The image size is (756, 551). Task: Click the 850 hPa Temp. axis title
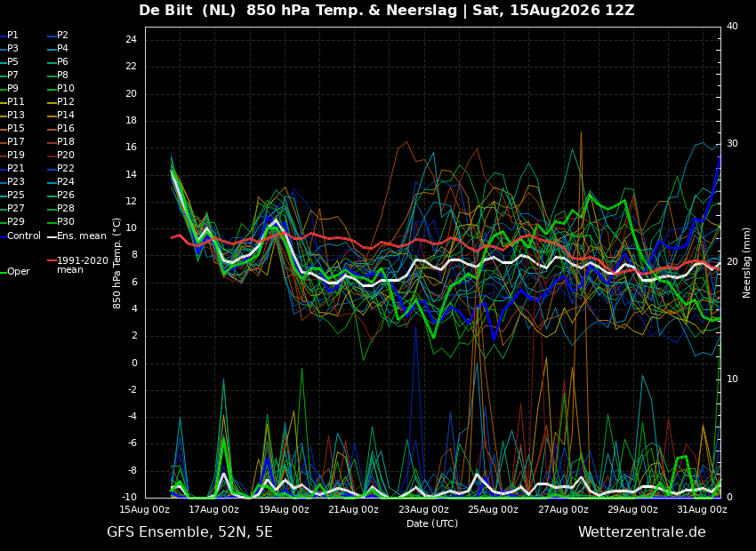point(117,263)
